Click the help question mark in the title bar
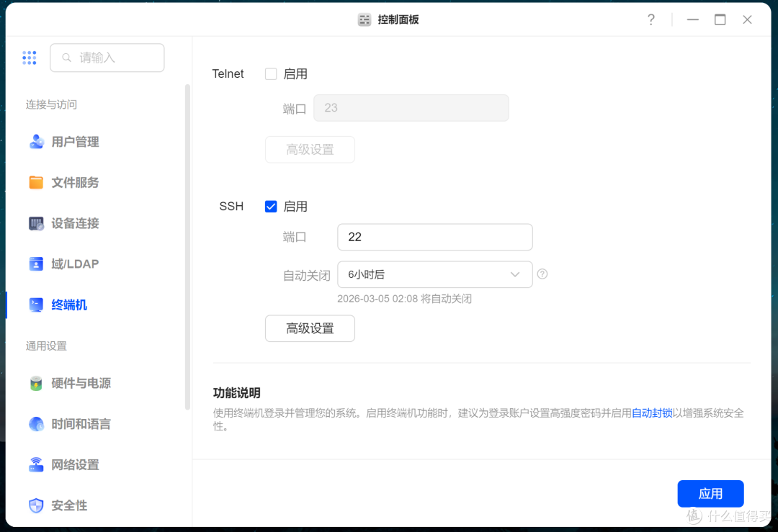This screenshot has height=532, width=778. tap(651, 19)
